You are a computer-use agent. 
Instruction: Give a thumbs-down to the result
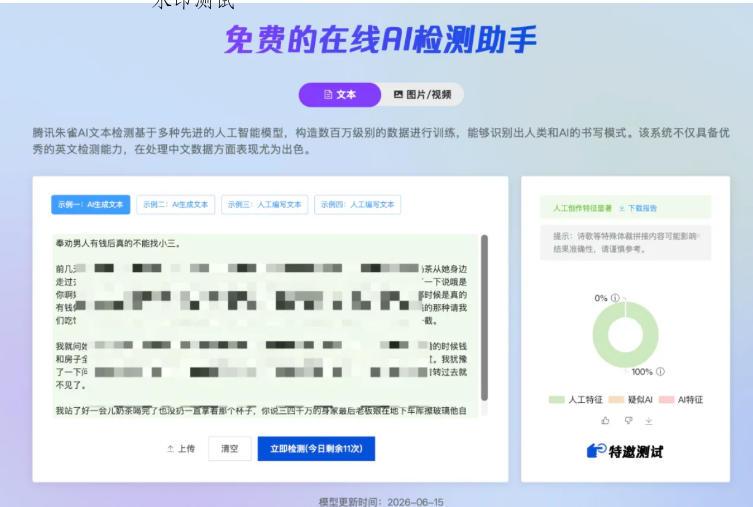(628, 421)
